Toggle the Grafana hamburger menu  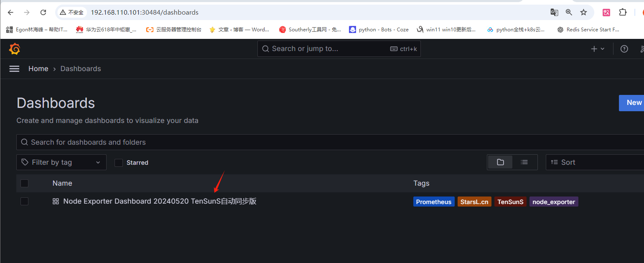click(x=14, y=69)
